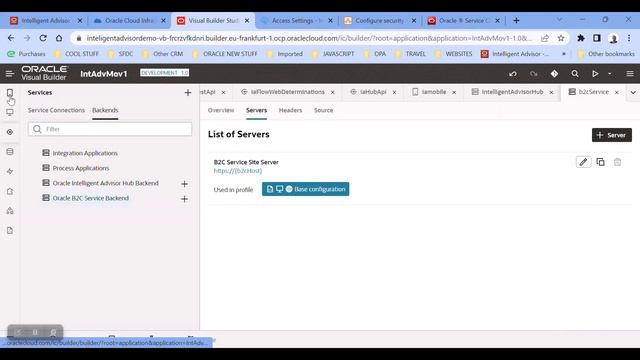The width and height of the screenshot is (640, 360).
Task: Close the iaHubApi editor tab
Action: 394,93
